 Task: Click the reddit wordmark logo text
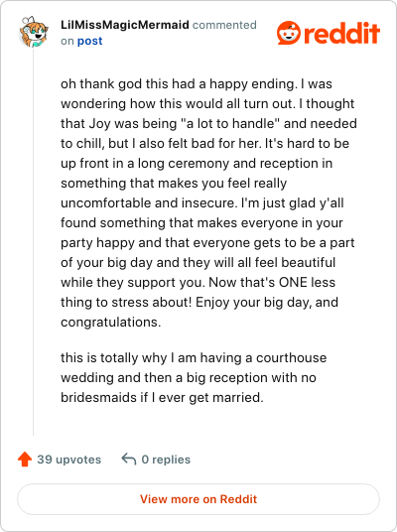[341, 34]
